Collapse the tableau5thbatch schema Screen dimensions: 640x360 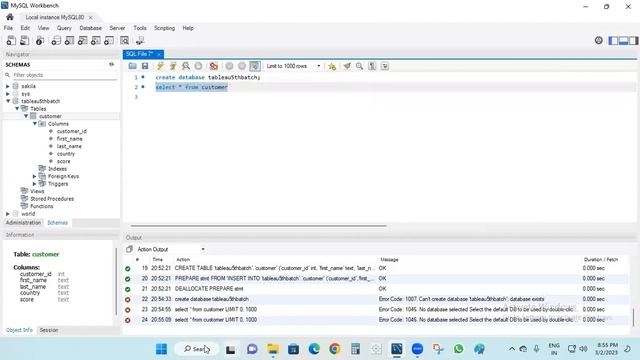pyautogui.click(x=8, y=101)
